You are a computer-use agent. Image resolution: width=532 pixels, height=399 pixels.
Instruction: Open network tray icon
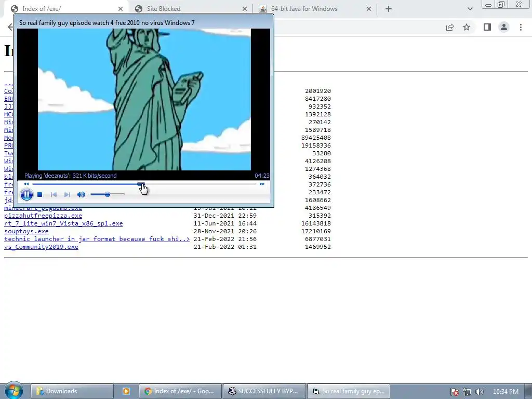(x=467, y=392)
